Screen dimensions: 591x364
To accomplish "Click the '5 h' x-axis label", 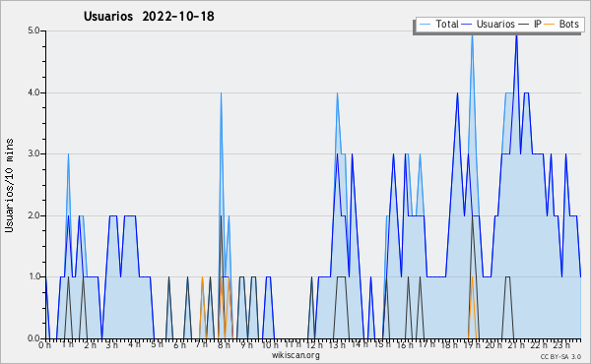I will (157, 344).
